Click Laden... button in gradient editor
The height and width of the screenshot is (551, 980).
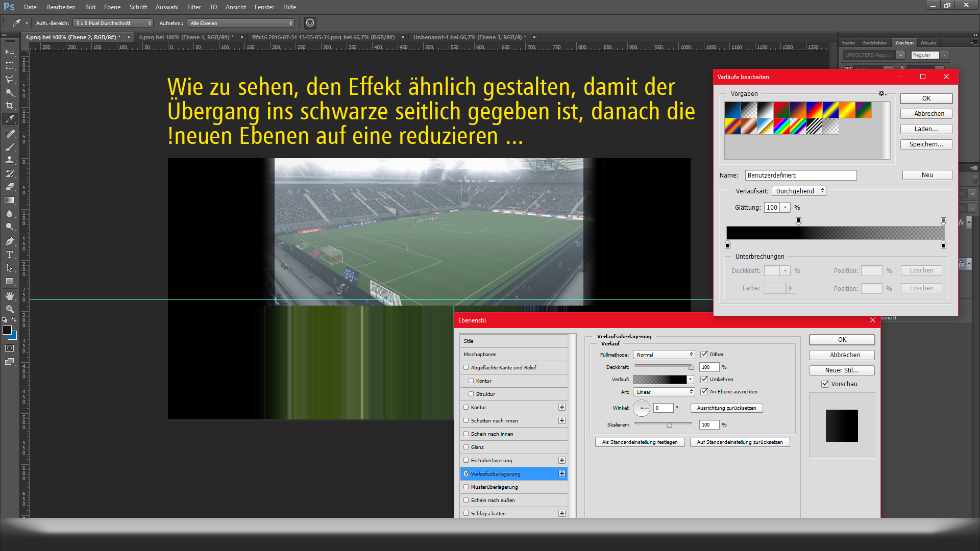pos(926,129)
